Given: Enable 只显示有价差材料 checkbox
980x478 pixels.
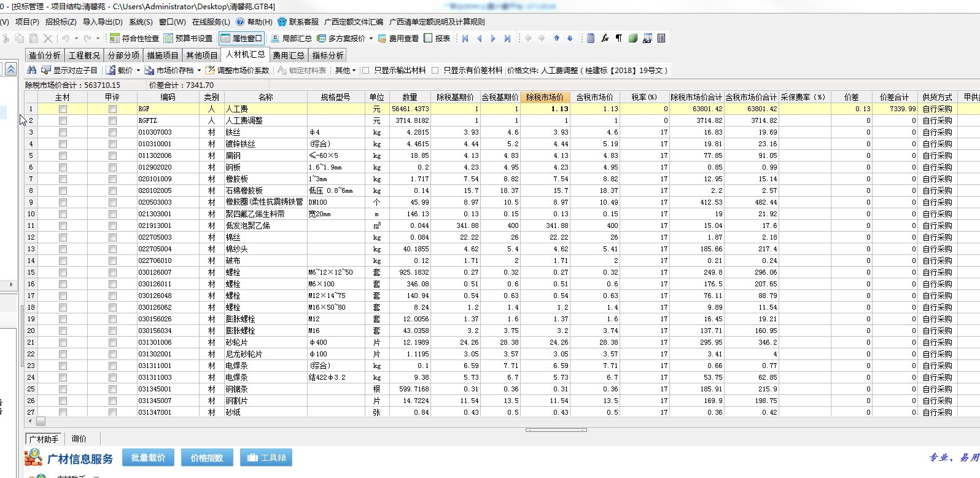Looking at the screenshot, I should (435, 70).
